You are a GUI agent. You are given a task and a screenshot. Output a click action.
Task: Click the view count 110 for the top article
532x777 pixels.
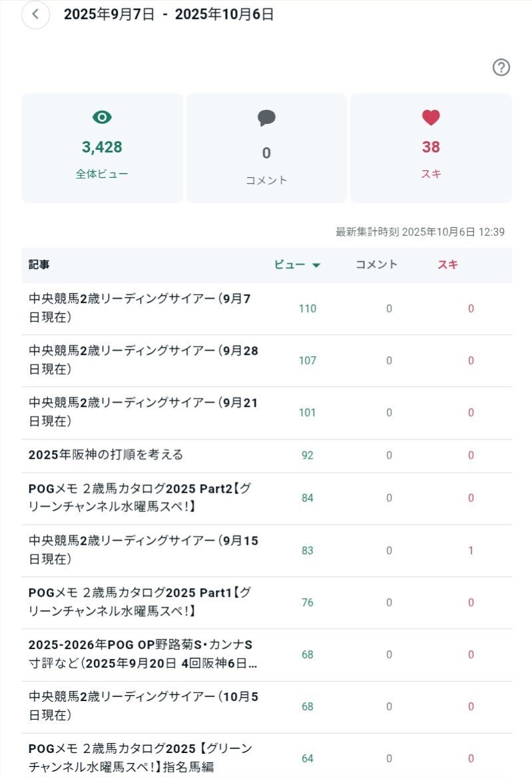point(308,309)
